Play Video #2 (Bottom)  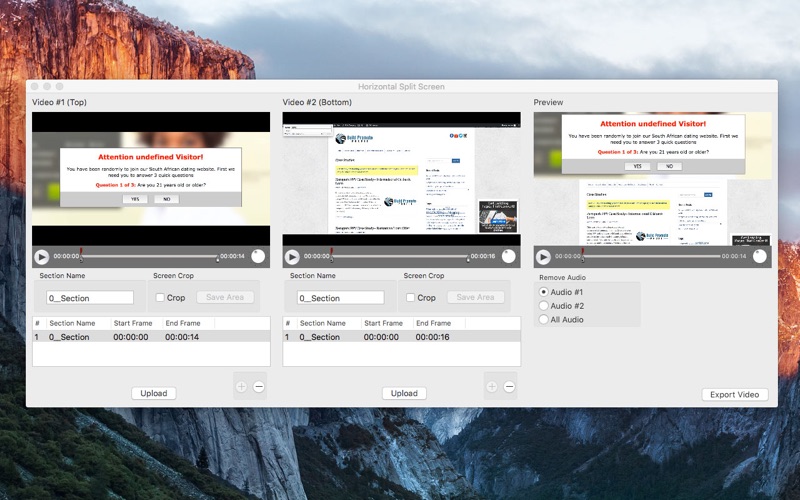(293, 257)
